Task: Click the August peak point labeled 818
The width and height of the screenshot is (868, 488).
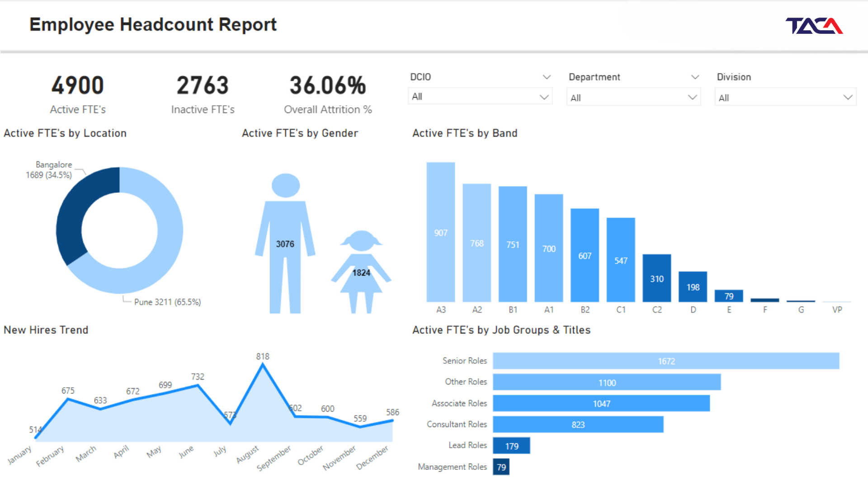Action: 263,365
